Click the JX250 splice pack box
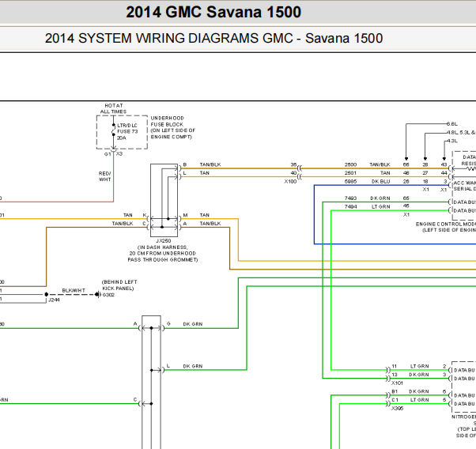 pos(164,200)
